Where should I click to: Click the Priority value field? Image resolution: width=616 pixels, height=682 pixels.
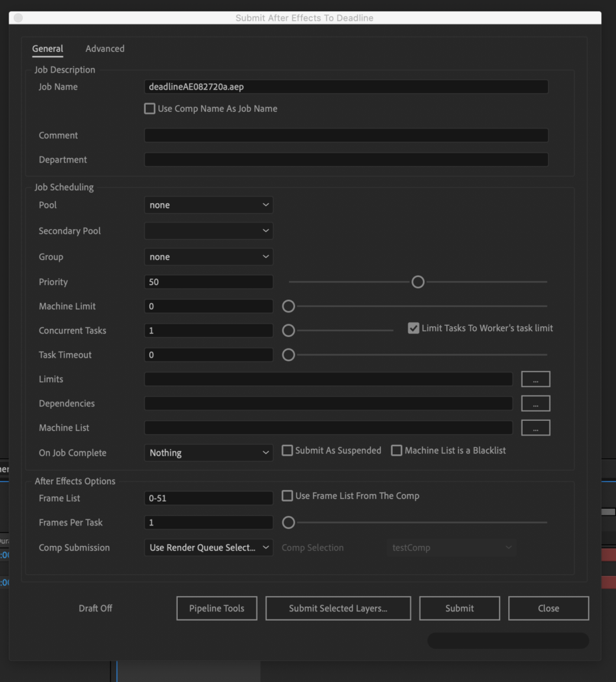click(x=209, y=282)
